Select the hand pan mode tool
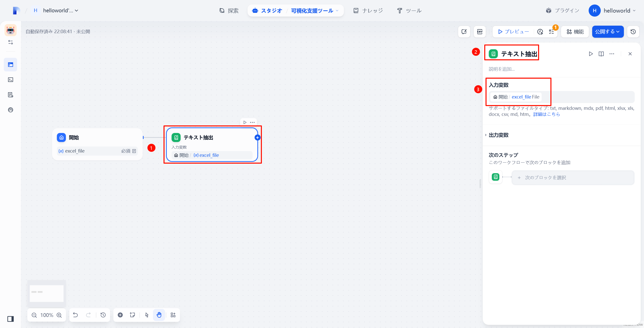The height and width of the screenshot is (328, 644). [x=159, y=315]
